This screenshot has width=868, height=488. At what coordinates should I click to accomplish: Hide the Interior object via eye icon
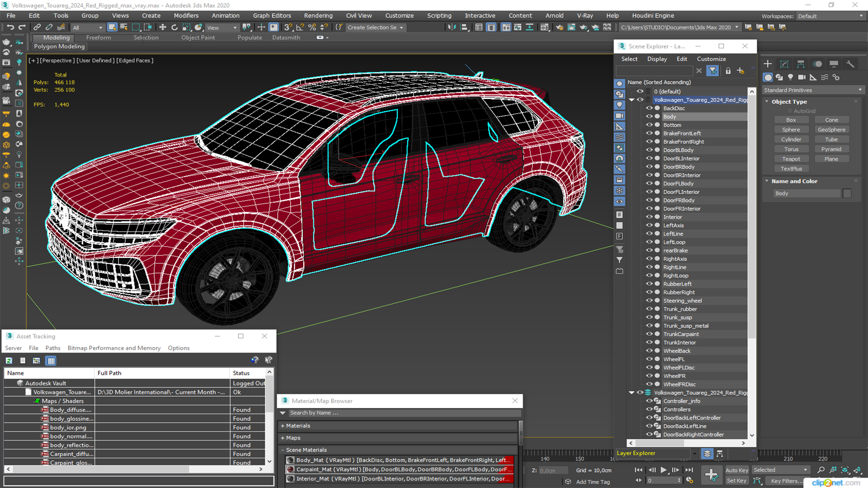coord(649,217)
